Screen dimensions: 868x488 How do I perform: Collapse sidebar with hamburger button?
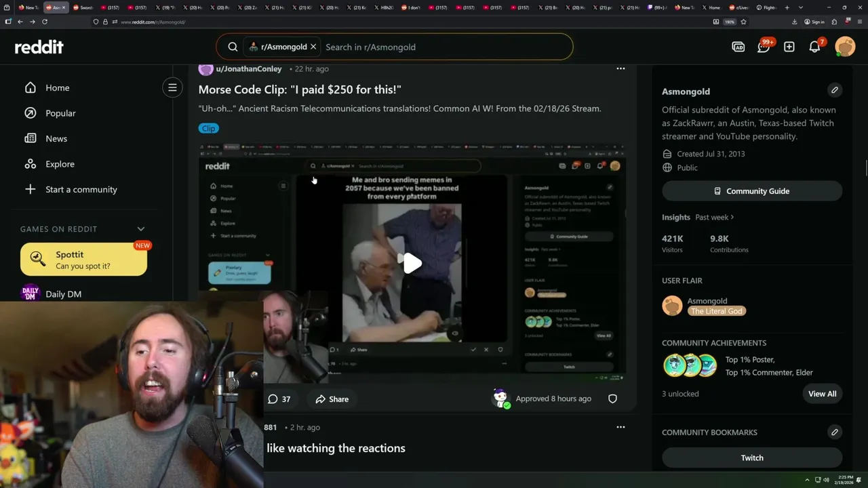(x=172, y=87)
